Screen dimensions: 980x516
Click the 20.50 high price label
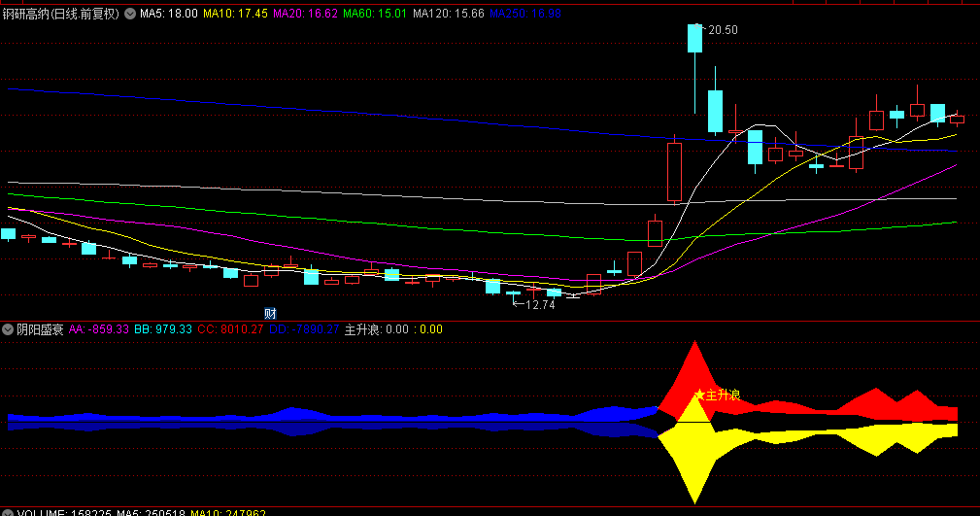(723, 30)
